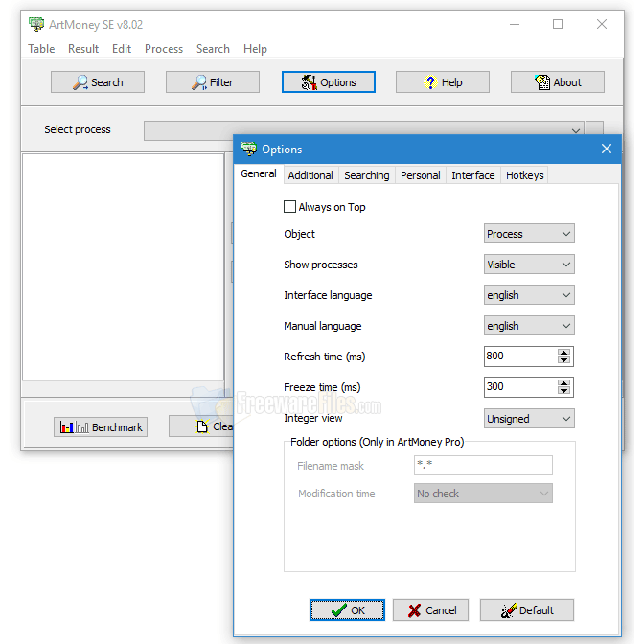Open the Interface language dropdown
644x644 pixels.
click(529, 295)
